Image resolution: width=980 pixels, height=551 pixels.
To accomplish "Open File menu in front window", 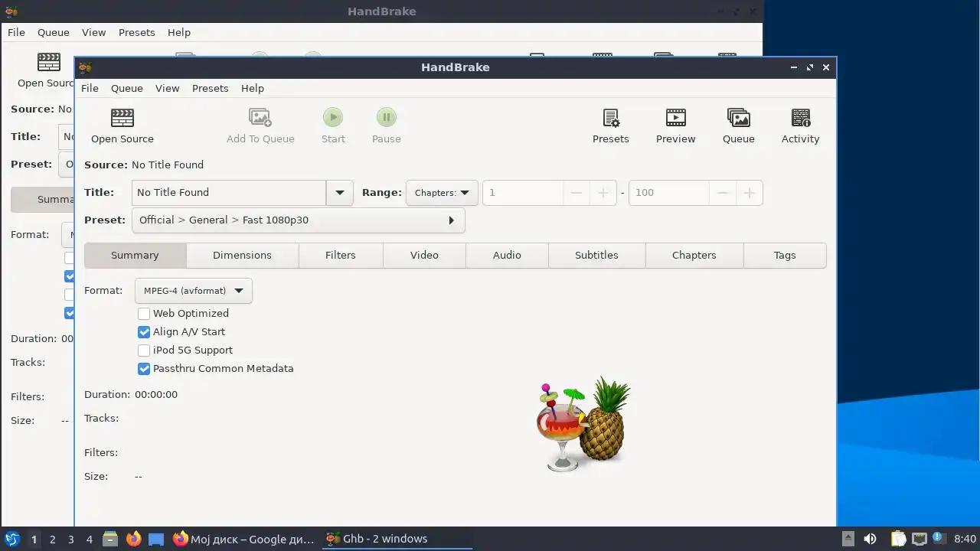I will click(90, 88).
